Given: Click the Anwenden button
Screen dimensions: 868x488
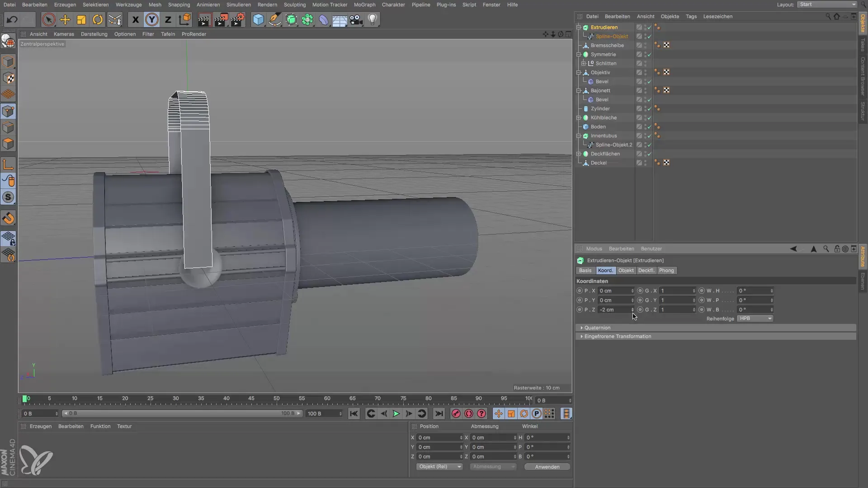Looking at the screenshot, I should click(x=547, y=467).
